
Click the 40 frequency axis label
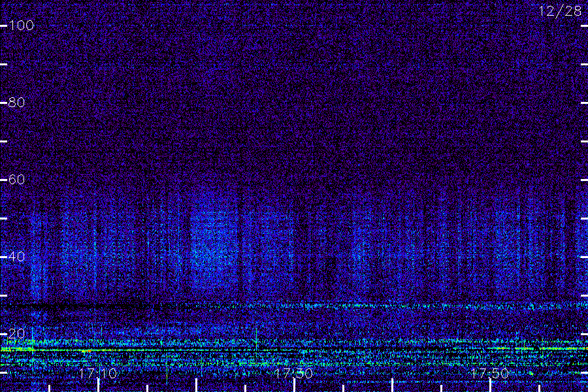coord(17,257)
